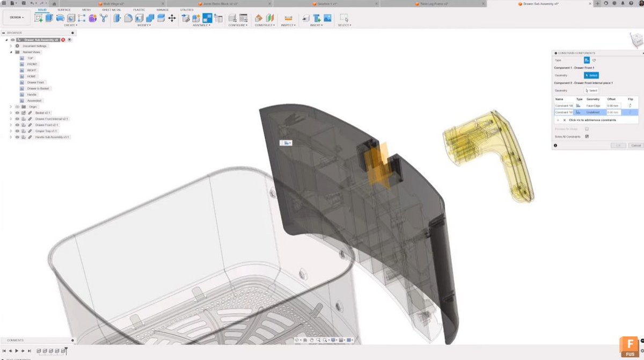The width and height of the screenshot is (644, 360).
Task: Expand the Origin folder in browser
Action: pyautogui.click(x=11, y=107)
